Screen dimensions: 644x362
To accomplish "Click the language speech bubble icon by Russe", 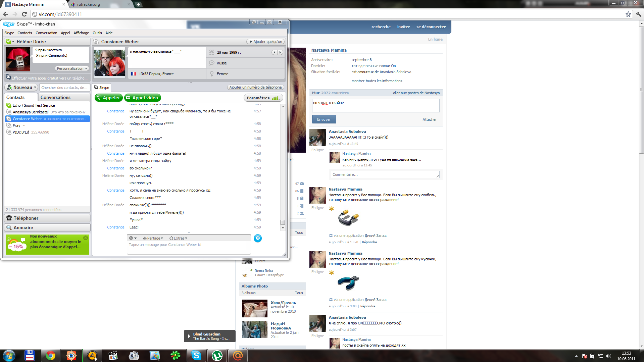I will pos(212,63).
